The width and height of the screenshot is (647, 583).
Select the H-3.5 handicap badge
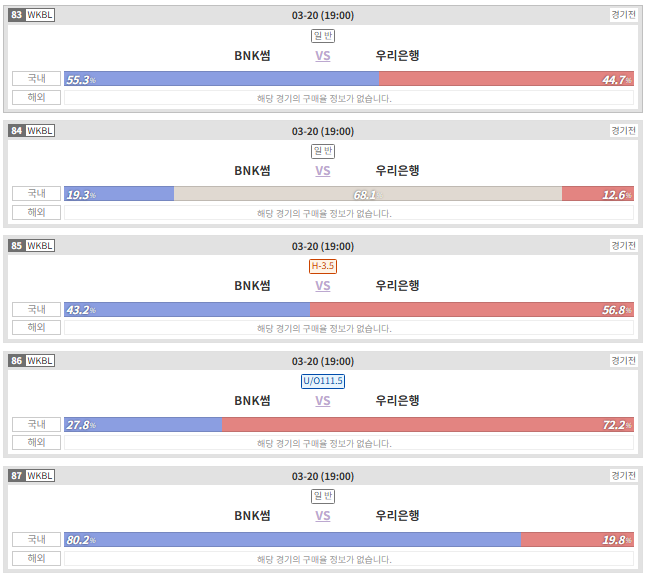click(x=323, y=266)
